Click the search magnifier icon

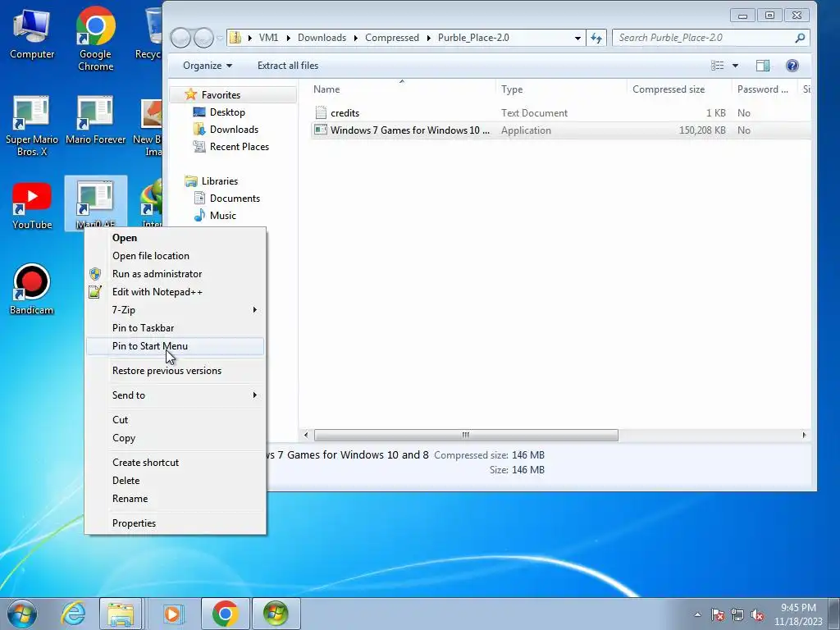[x=800, y=38]
